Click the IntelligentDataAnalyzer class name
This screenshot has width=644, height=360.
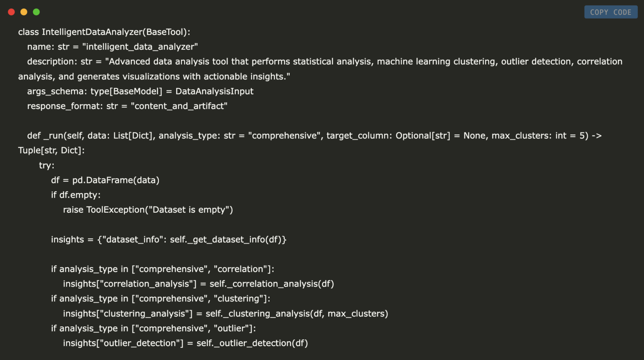point(92,32)
